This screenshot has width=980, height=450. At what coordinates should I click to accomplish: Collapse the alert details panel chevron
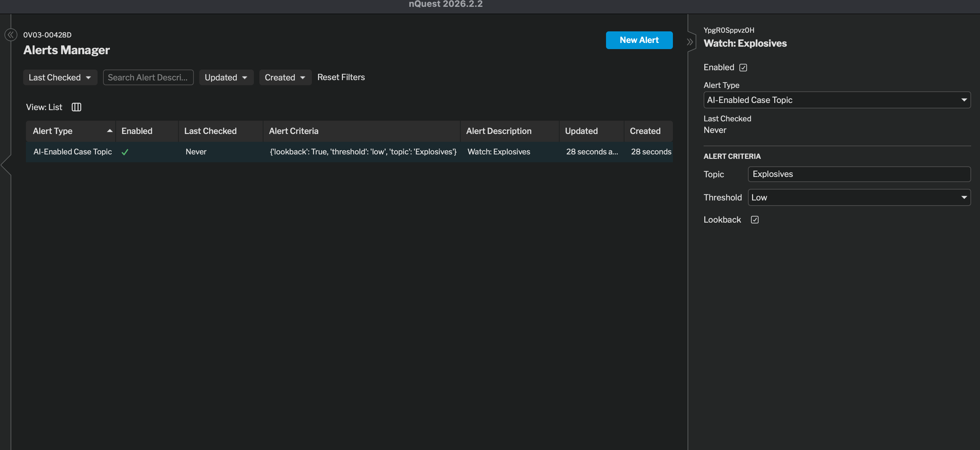pos(690,42)
